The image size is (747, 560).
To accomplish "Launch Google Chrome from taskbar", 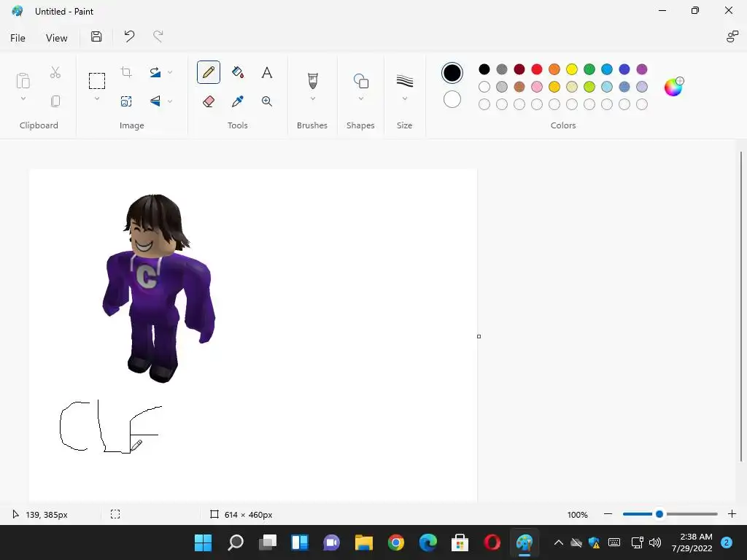I will point(396,542).
